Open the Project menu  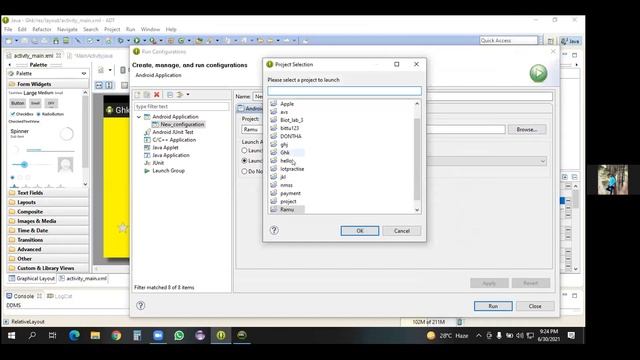[x=112, y=29]
